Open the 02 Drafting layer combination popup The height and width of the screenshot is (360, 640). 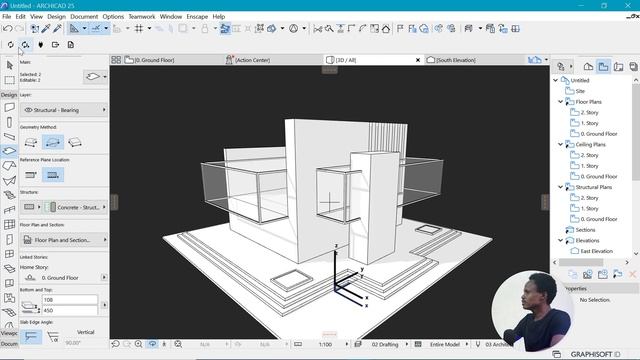click(385, 344)
